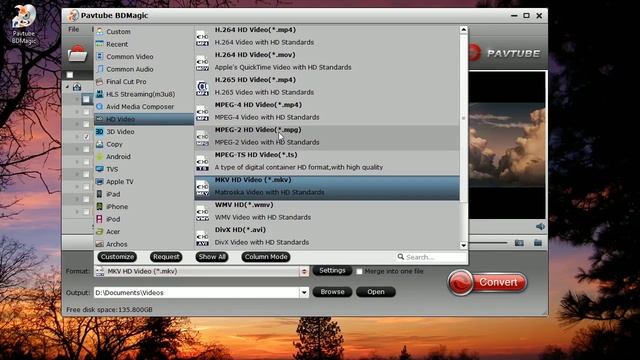Click the Avid Media Composer icon

tap(100, 107)
